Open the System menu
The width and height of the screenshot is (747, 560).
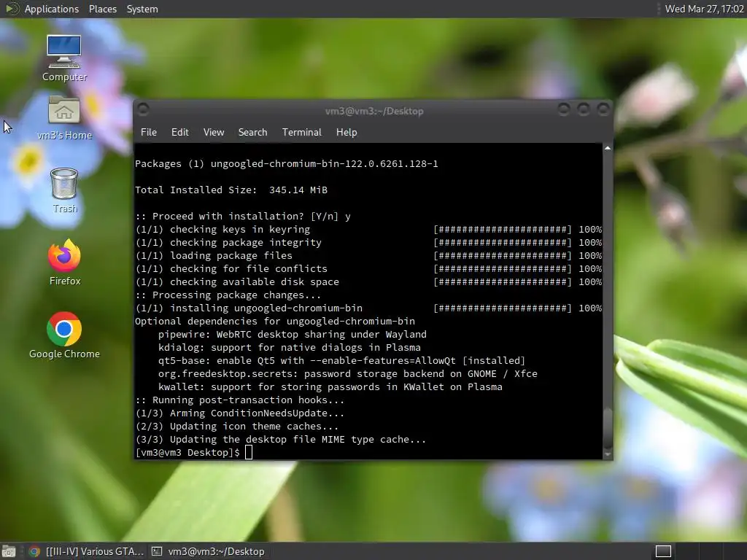coord(142,9)
